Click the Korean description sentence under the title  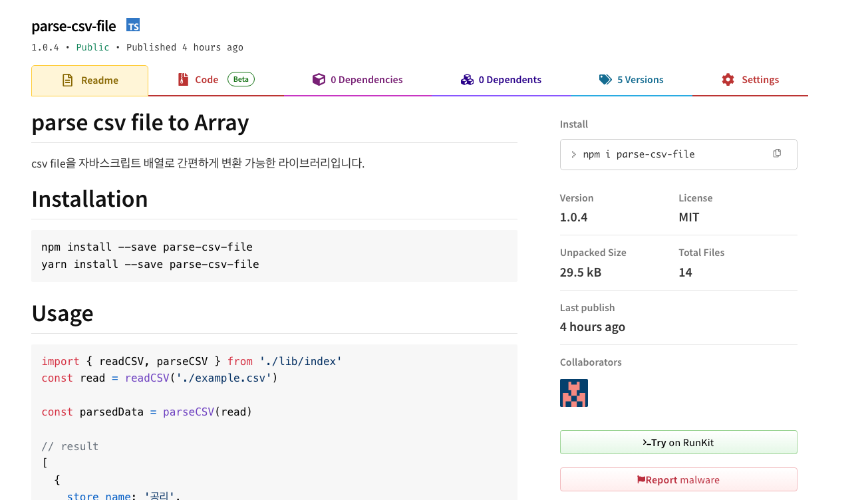coord(198,163)
